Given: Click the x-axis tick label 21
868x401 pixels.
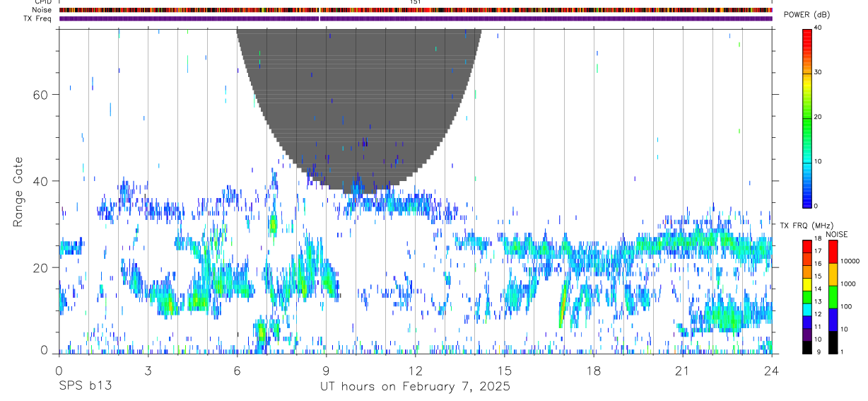Looking at the screenshot, I should 683,371.
